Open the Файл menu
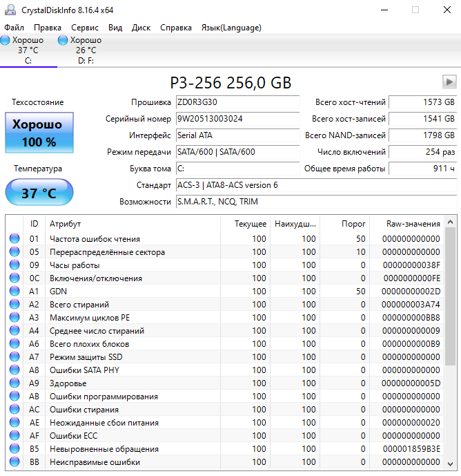This screenshot has height=476, width=461. [x=14, y=28]
